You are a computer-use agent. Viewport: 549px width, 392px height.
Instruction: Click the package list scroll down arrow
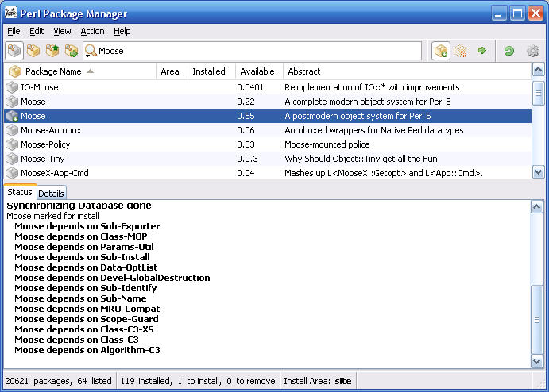(538, 172)
